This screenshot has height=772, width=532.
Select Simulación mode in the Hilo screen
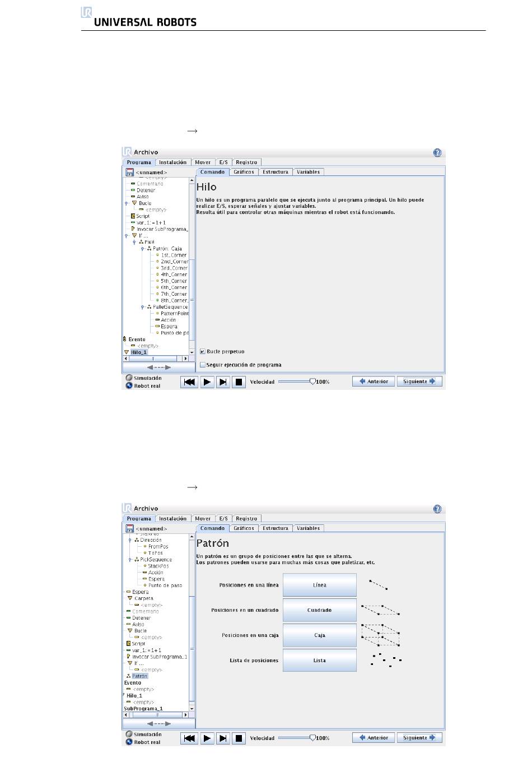click(x=143, y=378)
